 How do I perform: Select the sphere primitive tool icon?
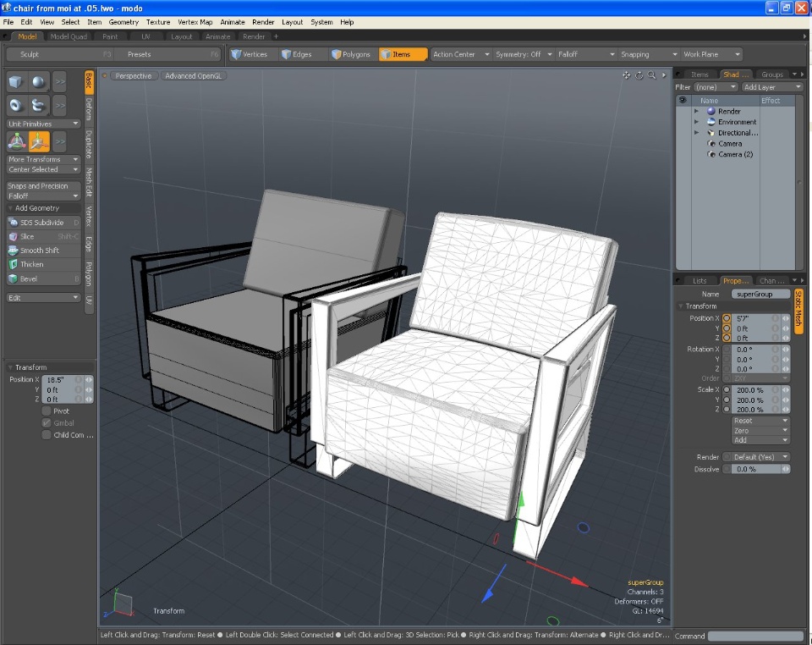tap(38, 82)
